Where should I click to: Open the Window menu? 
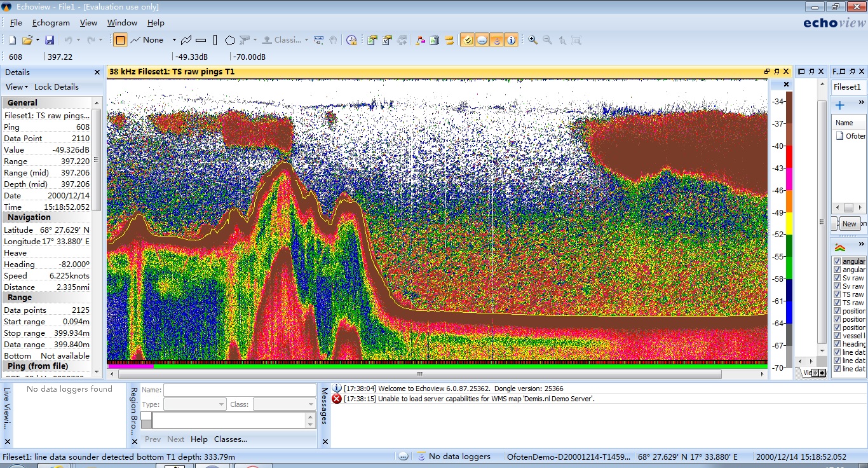[x=122, y=23]
